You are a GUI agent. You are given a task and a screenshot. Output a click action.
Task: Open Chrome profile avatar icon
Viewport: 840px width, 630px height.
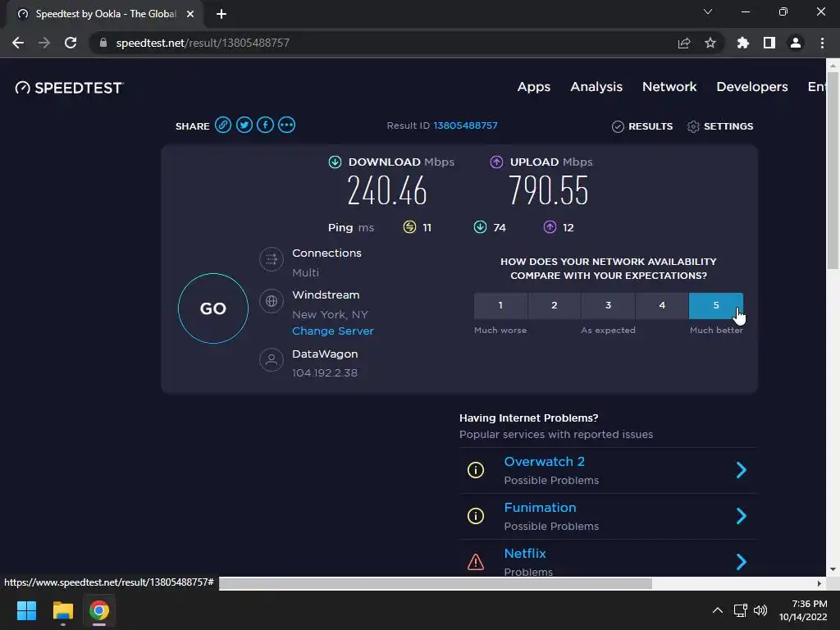coord(796,43)
